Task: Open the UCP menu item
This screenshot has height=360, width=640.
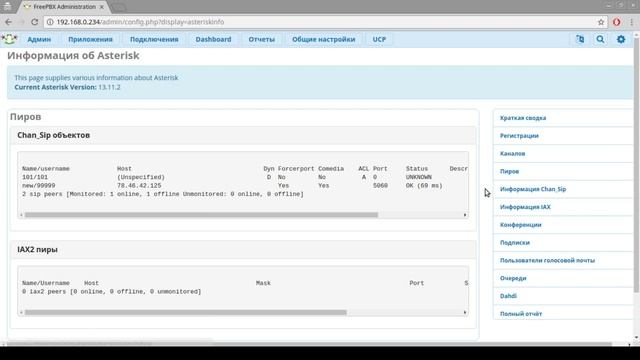Action: [x=379, y=39]
